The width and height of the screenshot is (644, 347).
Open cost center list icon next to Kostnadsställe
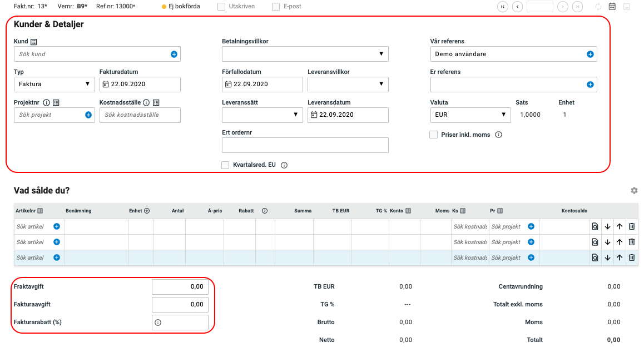pos(156,103)
